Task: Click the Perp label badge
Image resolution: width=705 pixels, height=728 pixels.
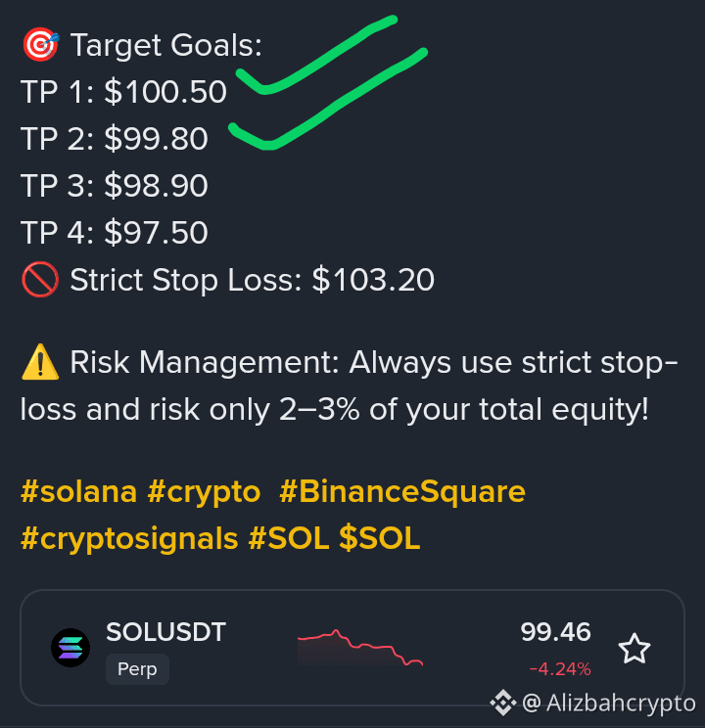Action: 137,669
